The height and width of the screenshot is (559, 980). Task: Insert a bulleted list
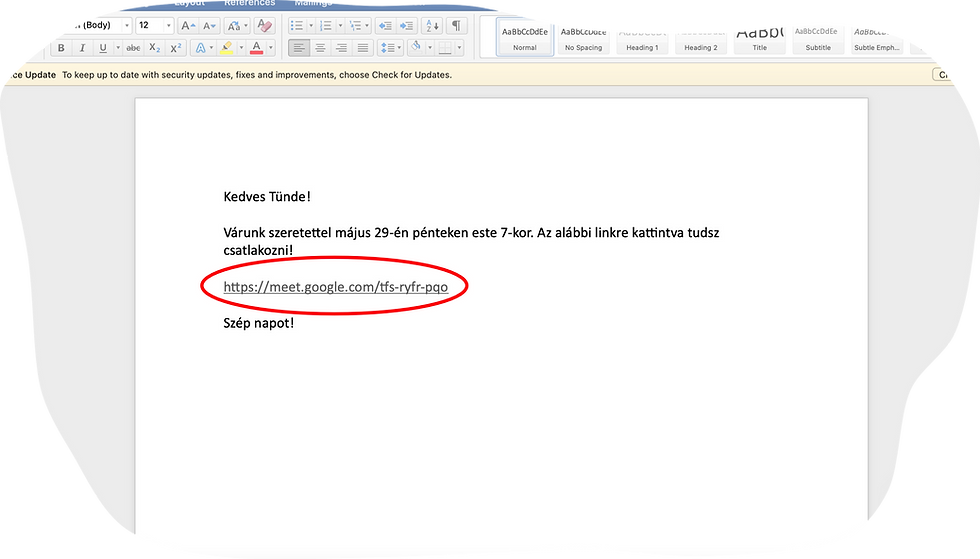point(296,26)
